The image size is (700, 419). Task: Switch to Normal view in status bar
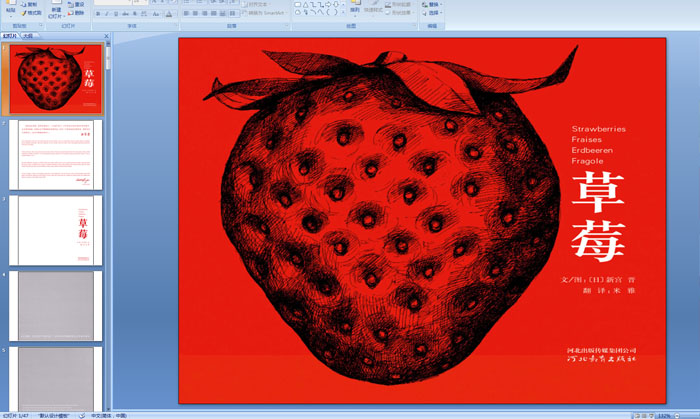click(x=637, y=416)
